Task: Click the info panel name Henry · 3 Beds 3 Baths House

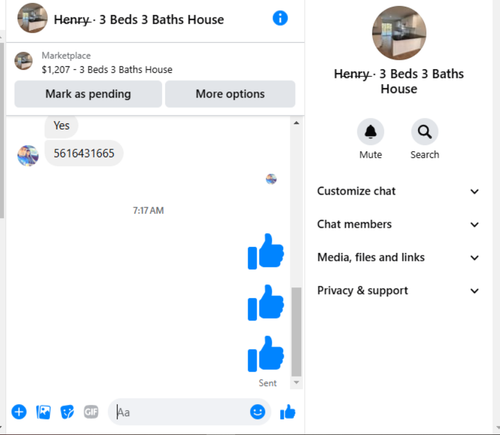Action: [399, 81]
